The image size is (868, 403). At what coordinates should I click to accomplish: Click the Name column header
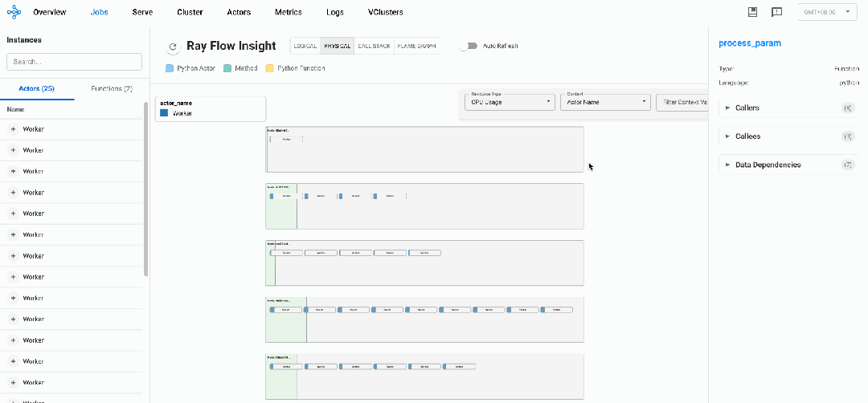click(15, 109)
